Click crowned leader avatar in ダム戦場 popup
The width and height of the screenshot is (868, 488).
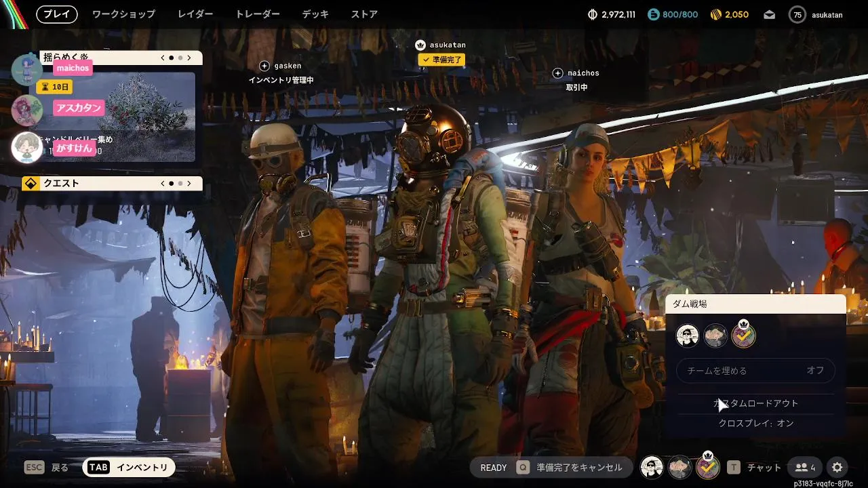click(x=743, y=334)
